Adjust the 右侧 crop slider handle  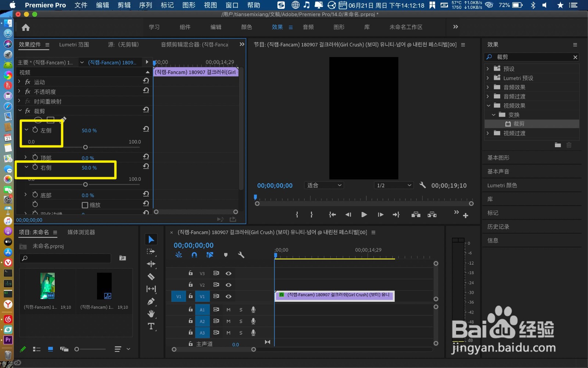click(85, 184)
